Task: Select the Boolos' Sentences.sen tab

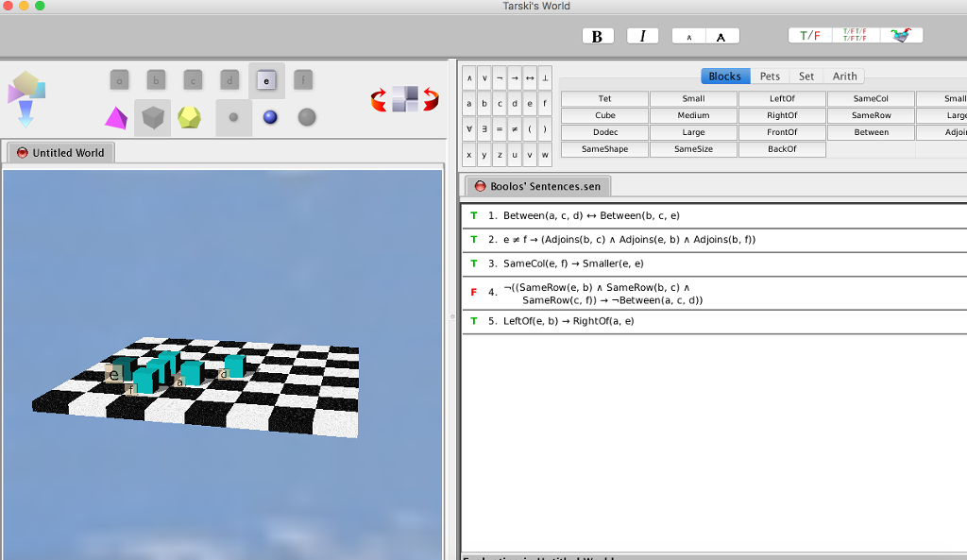Action: pos(537,186)
